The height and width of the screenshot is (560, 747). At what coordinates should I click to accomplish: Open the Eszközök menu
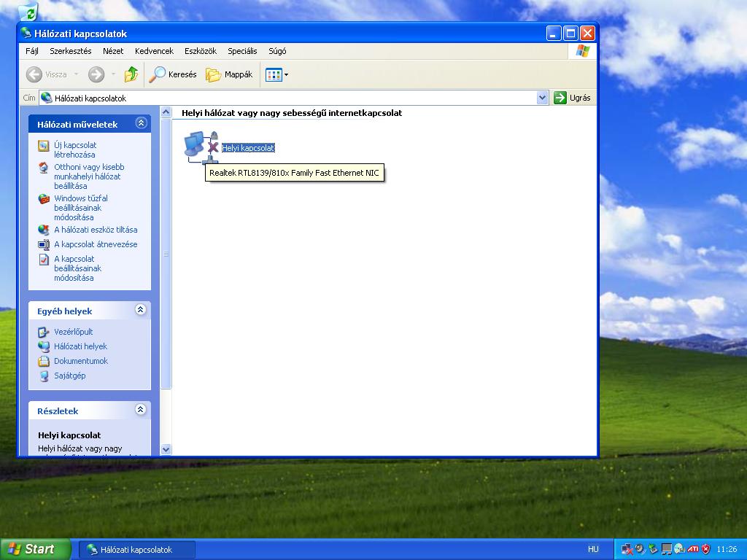[x=201, y=51]
